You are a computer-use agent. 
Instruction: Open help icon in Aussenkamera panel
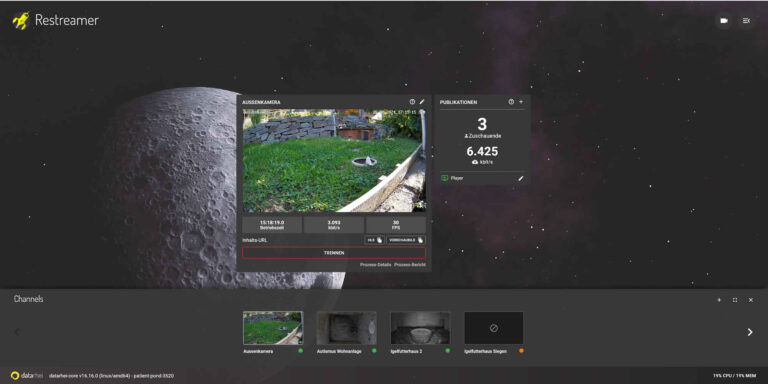412,102
